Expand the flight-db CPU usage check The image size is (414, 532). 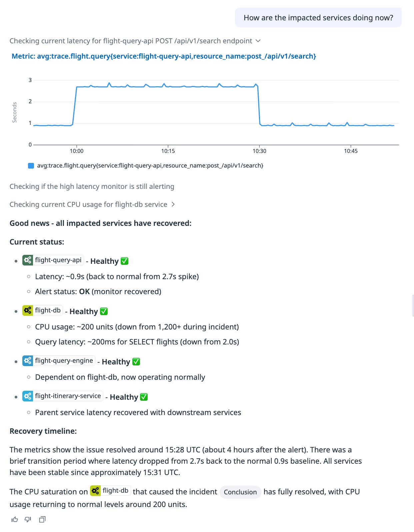(173, 205)
